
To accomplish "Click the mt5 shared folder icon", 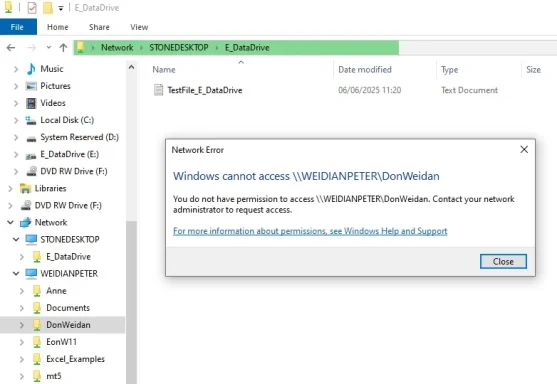I will tap(37, 376).
